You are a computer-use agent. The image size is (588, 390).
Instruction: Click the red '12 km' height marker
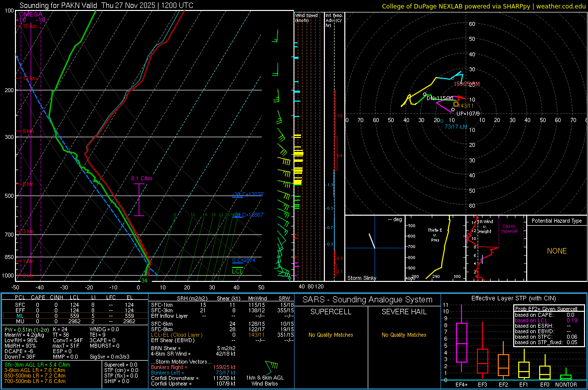[x=30, y=78]
